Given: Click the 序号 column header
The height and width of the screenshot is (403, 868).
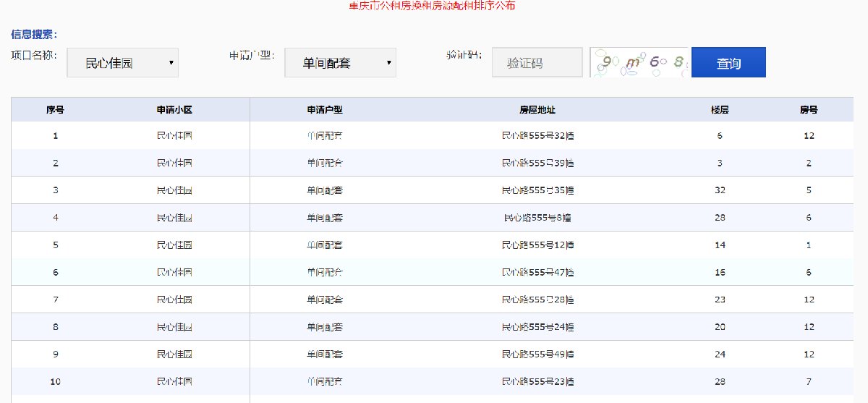Looking at the screenshot, I should tap(55, 110).
